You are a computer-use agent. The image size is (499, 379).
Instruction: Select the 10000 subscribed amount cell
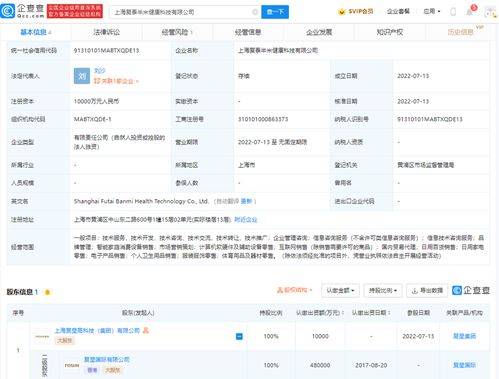tap(320, 336)
